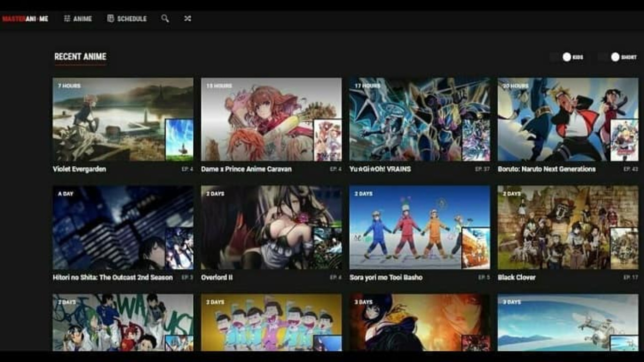Open the Hitori no Shita banner image
This screenshot has height=362, width=644.
pyautogui.click(x=123, y=227)
